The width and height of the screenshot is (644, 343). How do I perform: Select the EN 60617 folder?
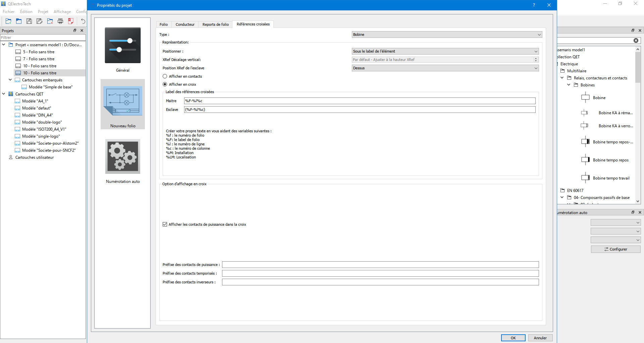(575, 191)
